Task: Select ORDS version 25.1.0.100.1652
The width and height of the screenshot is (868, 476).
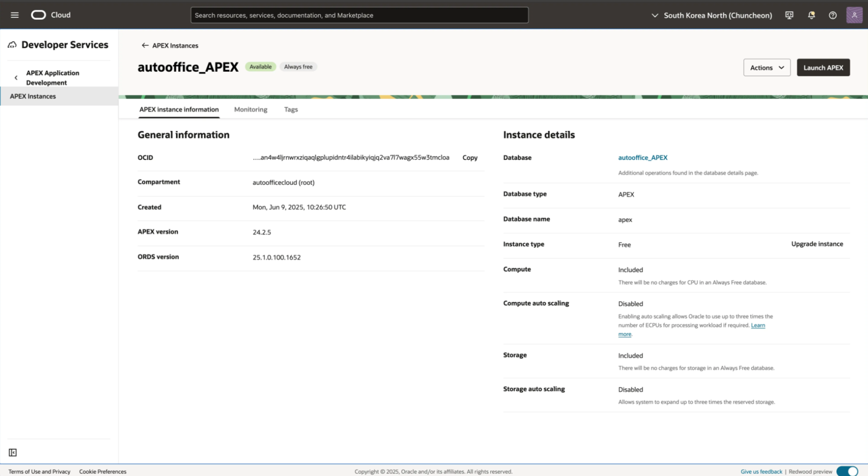Action: coord(276,258)
